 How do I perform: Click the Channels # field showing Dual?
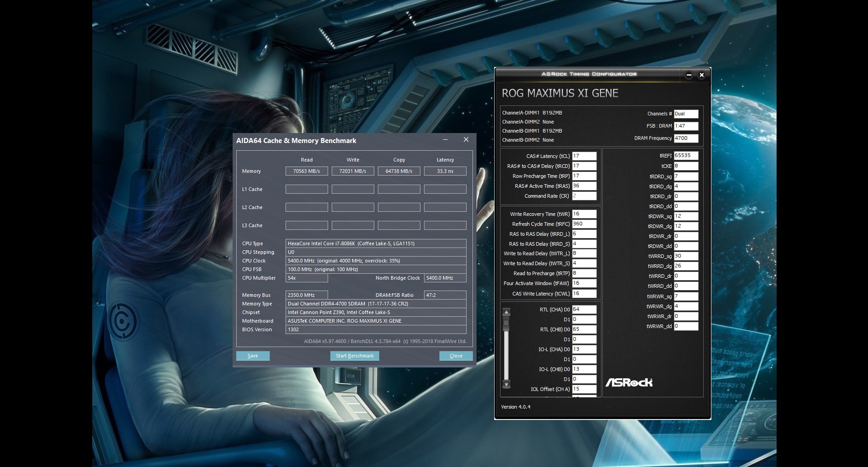coord(686,114)
